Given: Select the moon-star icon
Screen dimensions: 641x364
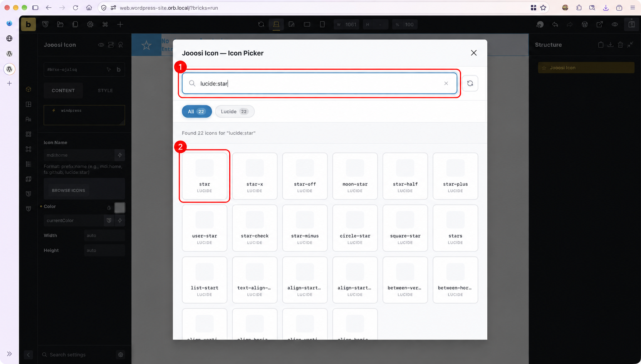Looking at the screenshot, I should pyautogui.click(x=355, y=176).
